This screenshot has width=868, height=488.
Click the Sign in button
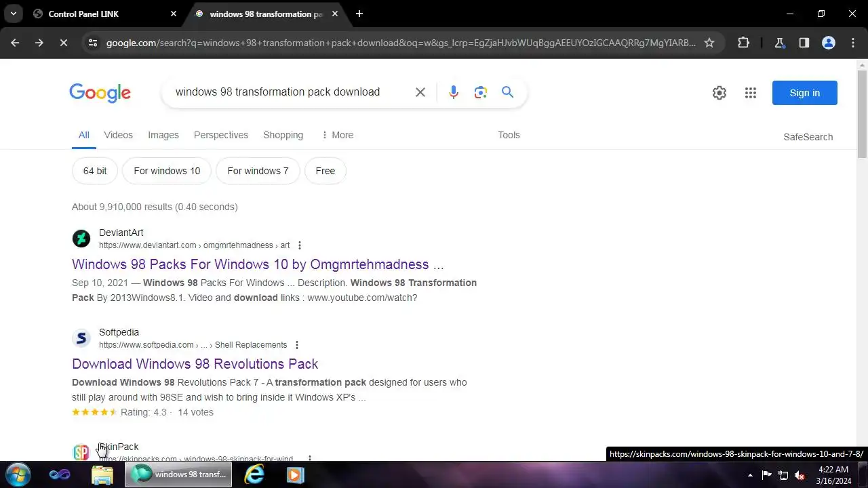tap(805, 93)
